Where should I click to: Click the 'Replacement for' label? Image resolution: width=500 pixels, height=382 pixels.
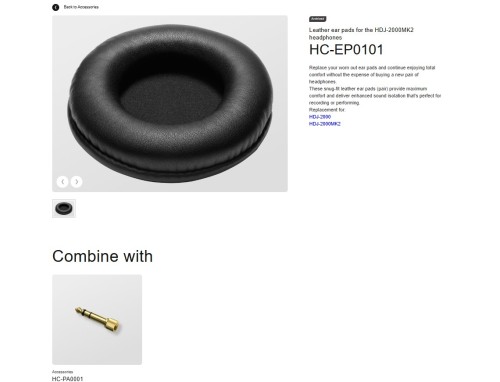point(327,110)
